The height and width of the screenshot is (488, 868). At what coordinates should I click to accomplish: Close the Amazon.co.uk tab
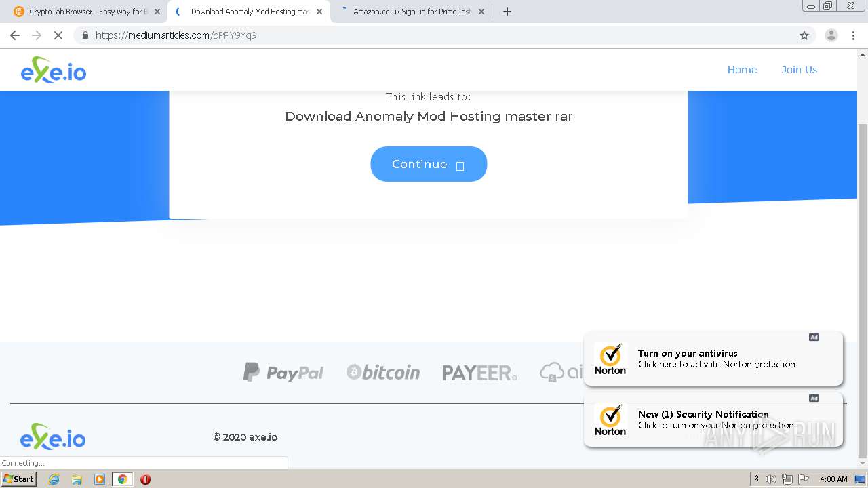coord(481,12)
